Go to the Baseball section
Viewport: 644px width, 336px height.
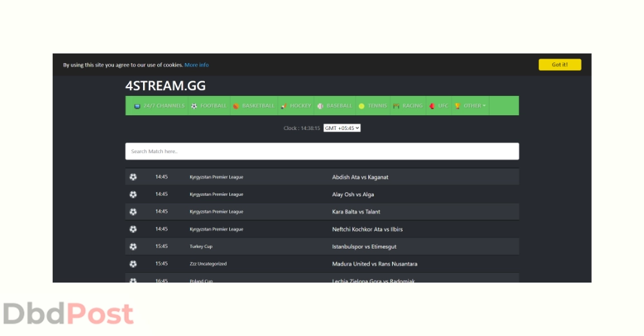coord(335,106)
